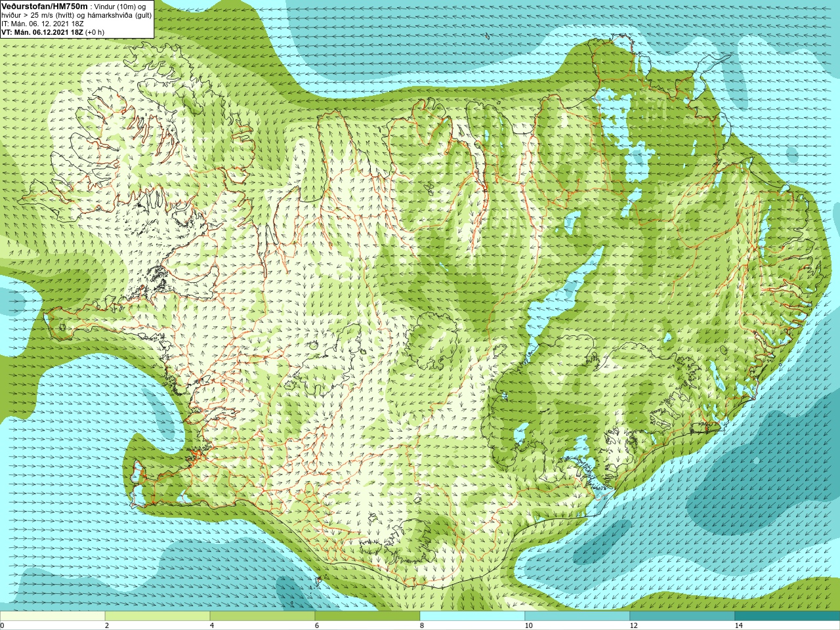
Task: Click the Veðurstofan/HM750m title text
Action: point(45,6)
